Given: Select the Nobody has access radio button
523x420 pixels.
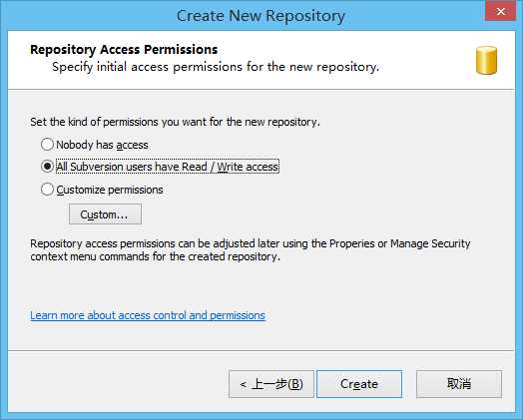Looking at the screenshot, I should (x=47, y=145).
